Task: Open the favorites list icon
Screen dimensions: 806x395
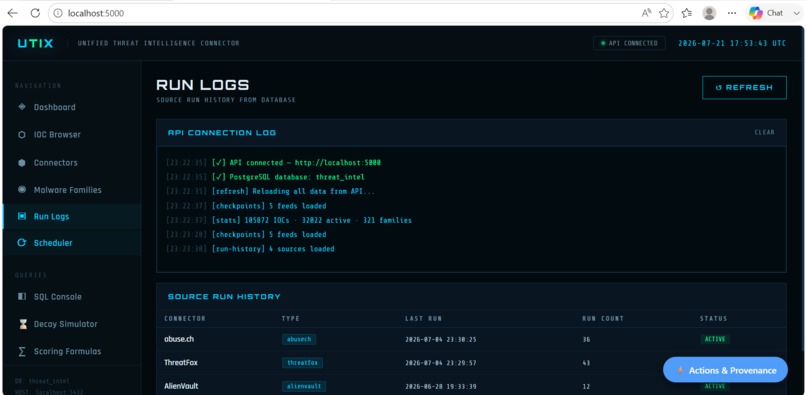Action: pos(687,13)
